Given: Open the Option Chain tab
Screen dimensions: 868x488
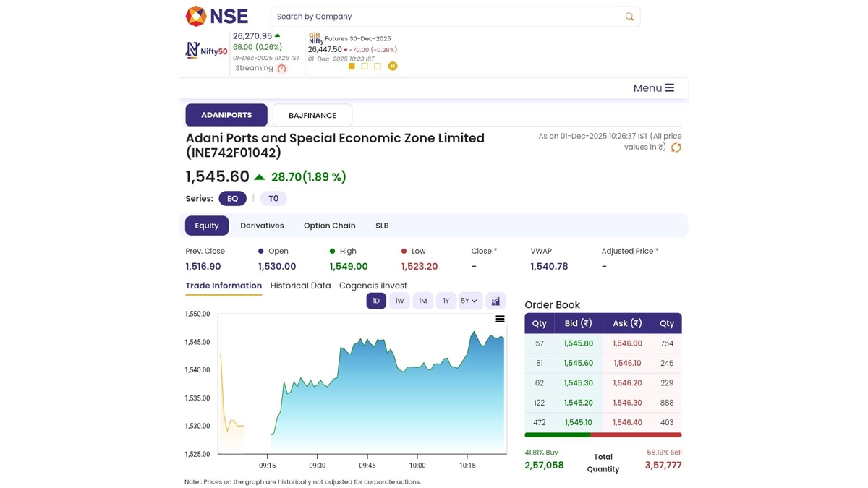Looking at the screenshot, I should [329, 226].
